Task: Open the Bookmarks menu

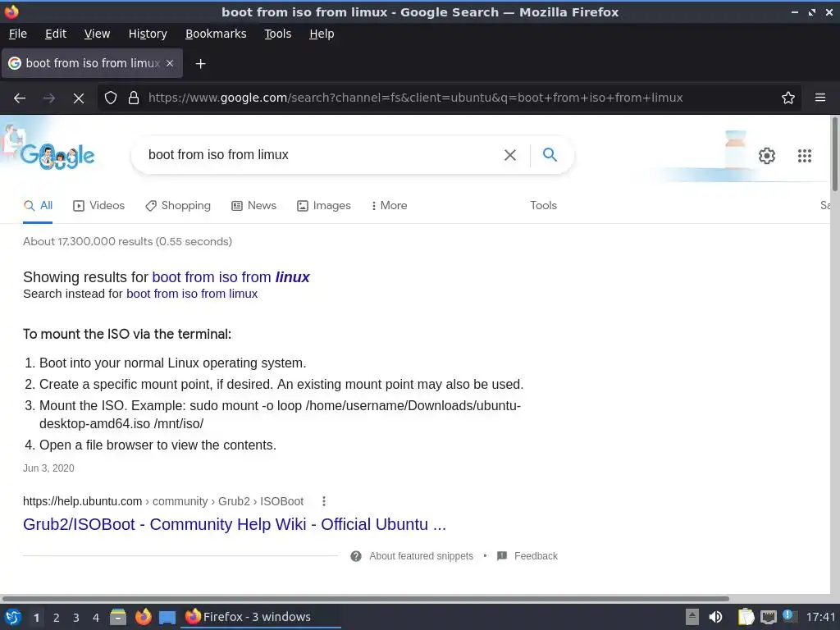Action: click(216, 34)
